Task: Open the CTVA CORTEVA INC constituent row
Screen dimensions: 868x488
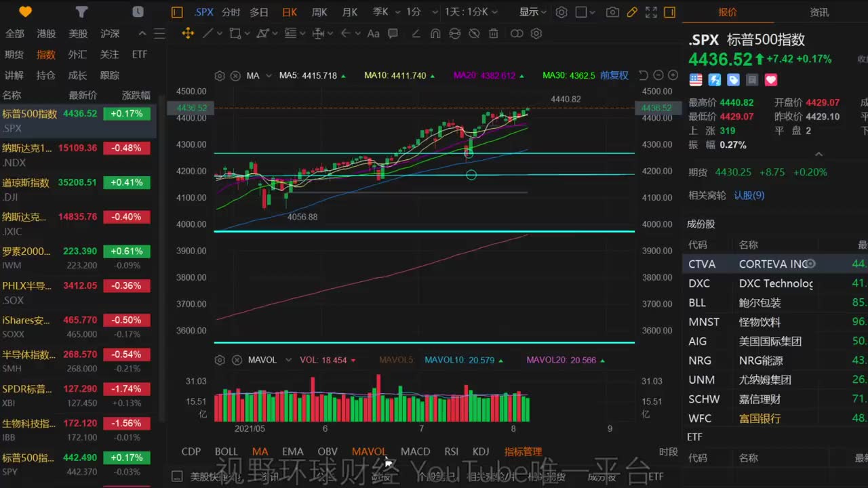Action: pos(775,264)
